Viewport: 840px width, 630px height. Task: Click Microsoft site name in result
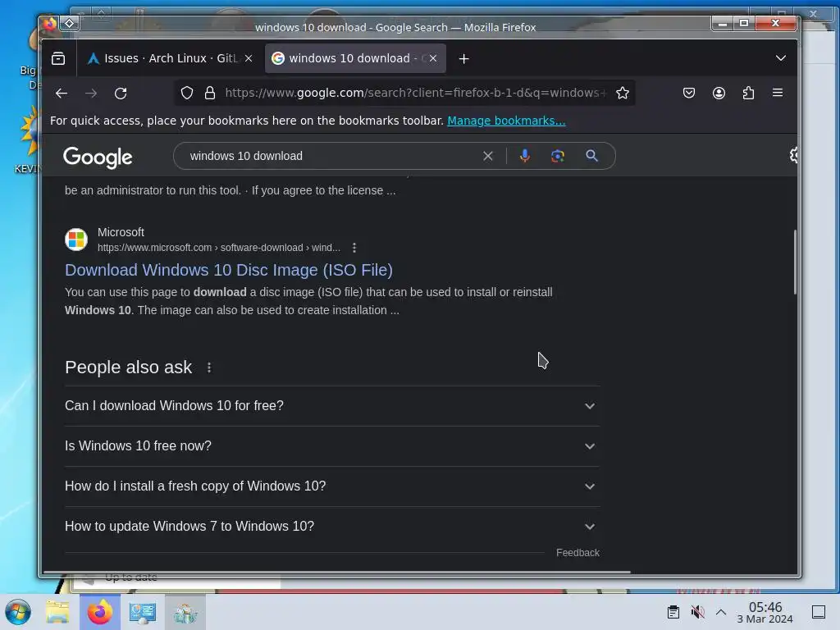(121, 232)
